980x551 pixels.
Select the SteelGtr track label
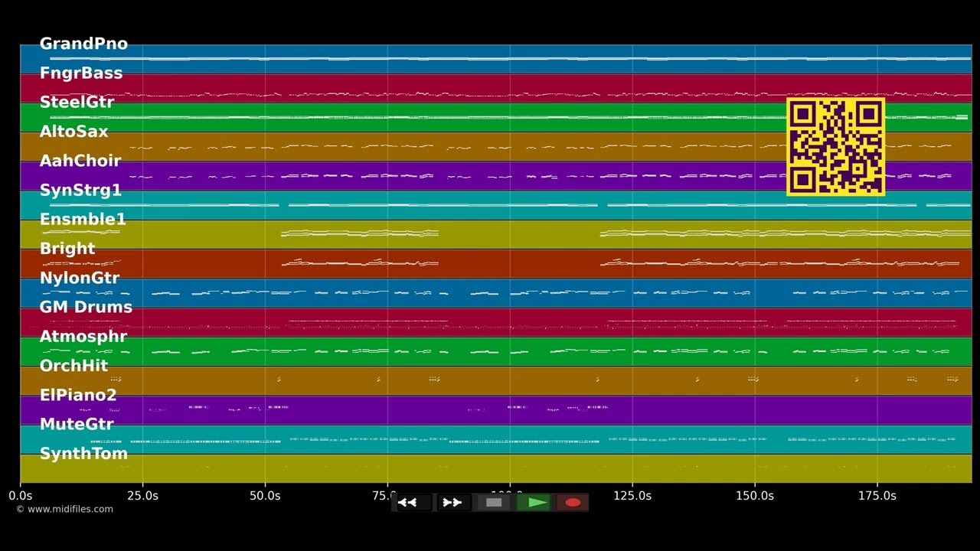[77, 103]
